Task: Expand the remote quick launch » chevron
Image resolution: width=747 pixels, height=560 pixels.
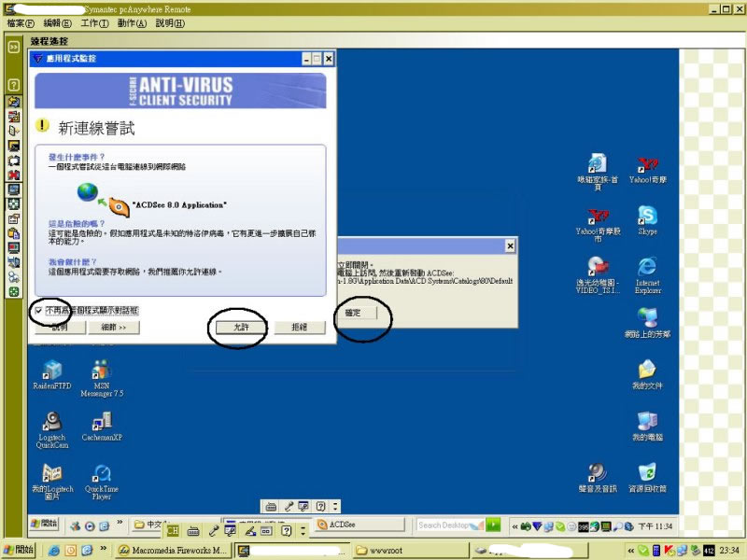Action: (x=120, y=523)
